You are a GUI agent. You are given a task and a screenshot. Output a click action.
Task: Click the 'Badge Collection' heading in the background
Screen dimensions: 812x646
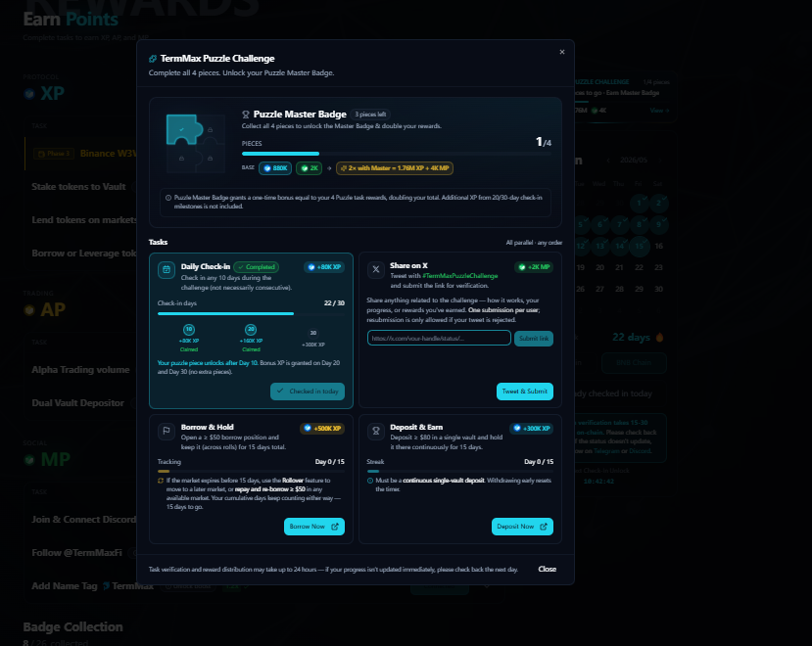pyautogui.click(x=73, y=626)
